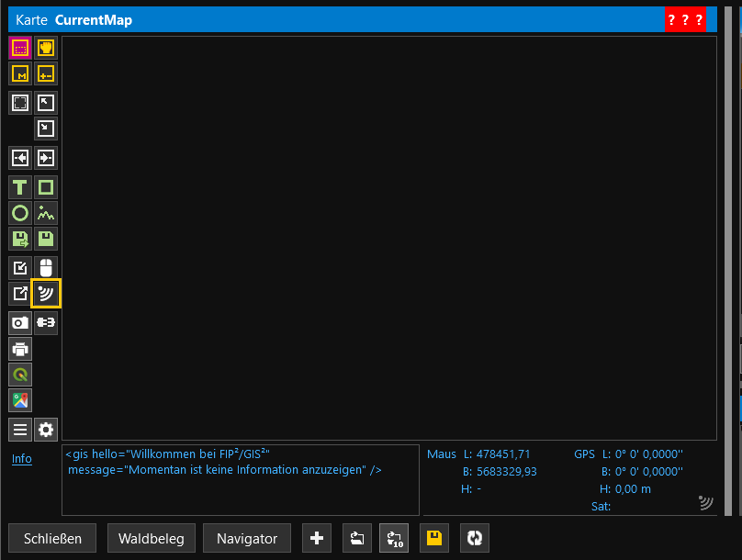
Task: Click the text annotation T tool
Action: coord(20,187)
